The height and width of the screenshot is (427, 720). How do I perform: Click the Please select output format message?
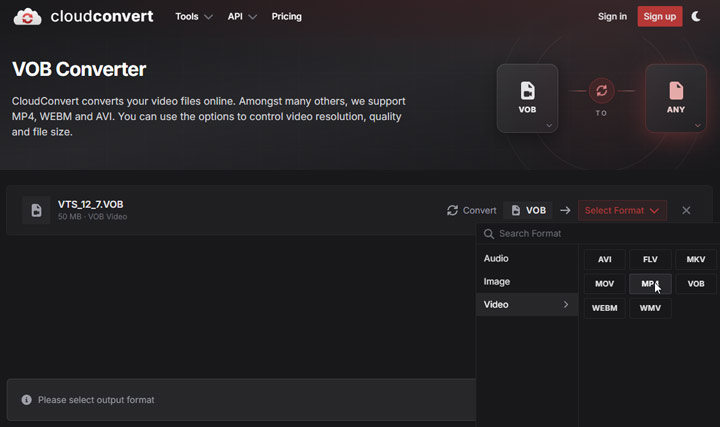pyautogui.click(x=96, y=400)
